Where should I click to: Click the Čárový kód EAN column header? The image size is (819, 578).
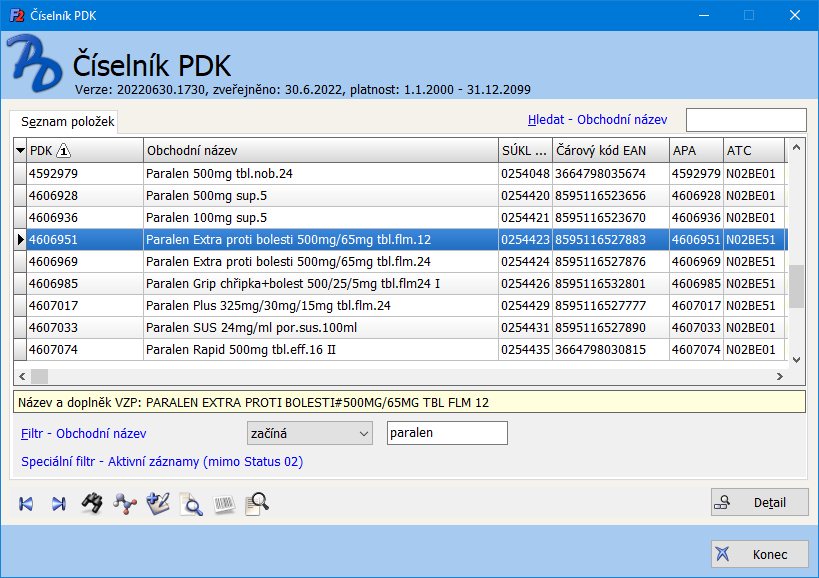611,150
